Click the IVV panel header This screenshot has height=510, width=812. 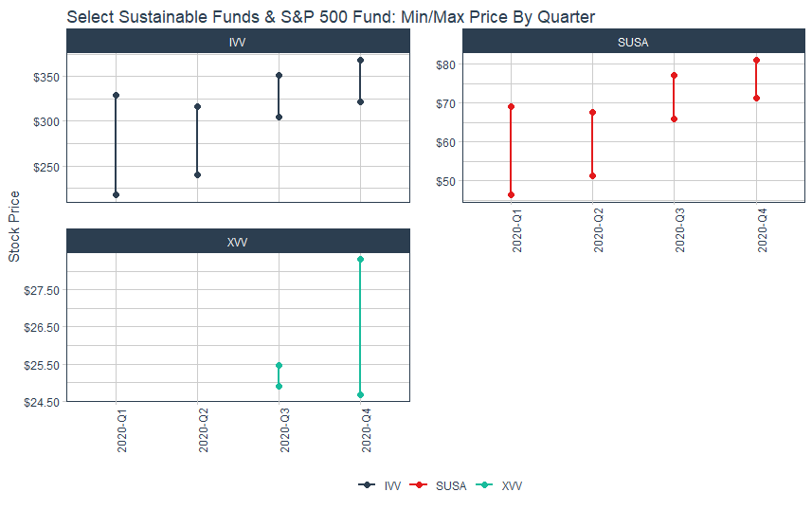point(238,42)
